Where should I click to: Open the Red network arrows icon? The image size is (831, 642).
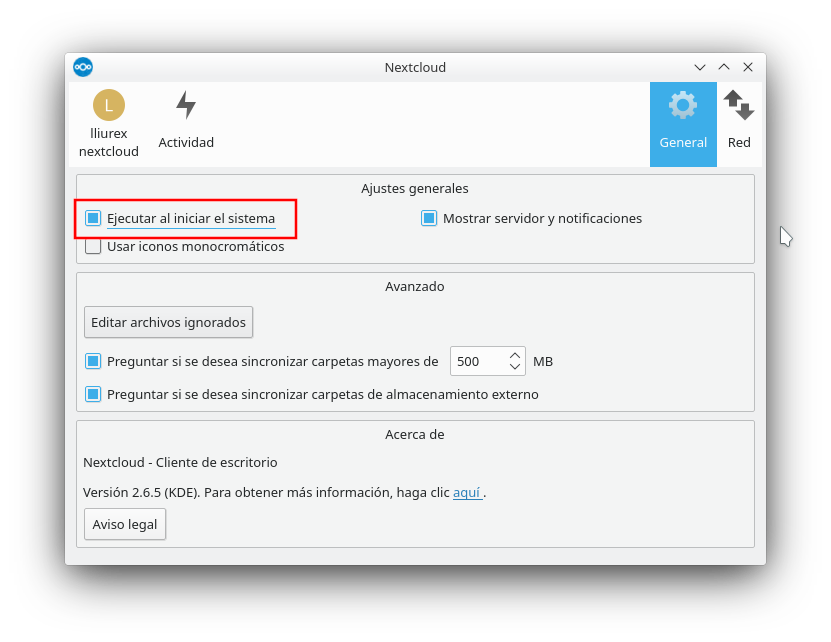click(739, 105)
